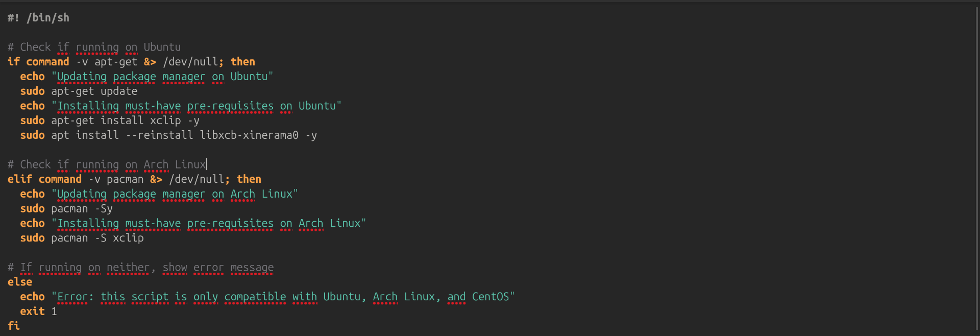Click the vertical scrollbar on the right edge
Image resolution: width=980 pixels, height=336 pixels.
coord(976,169)
